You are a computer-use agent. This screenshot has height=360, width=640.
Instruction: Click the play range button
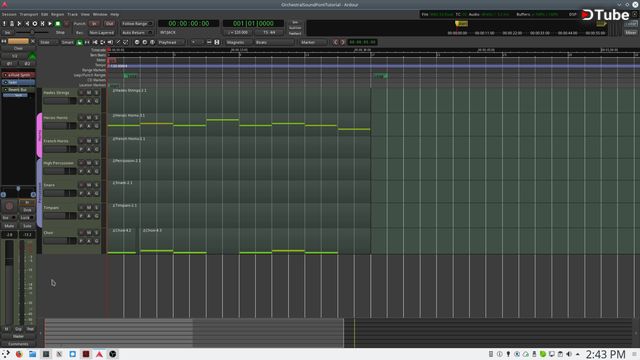tap(42, 24)
